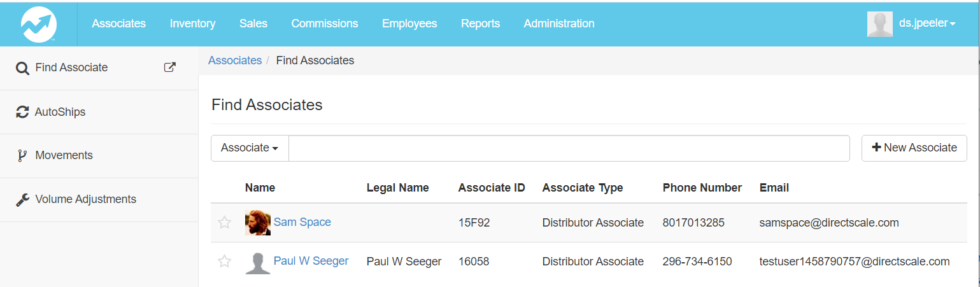Star Sam Space as a favorite

point(224,223)
